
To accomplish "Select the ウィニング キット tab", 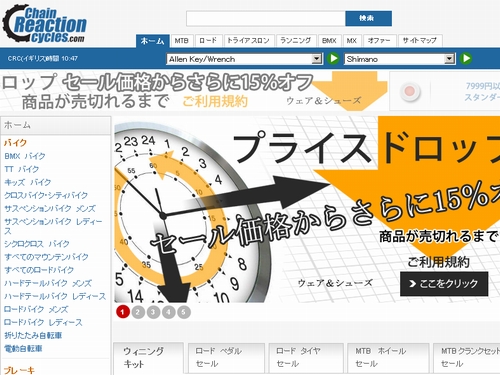I will 148,358.
